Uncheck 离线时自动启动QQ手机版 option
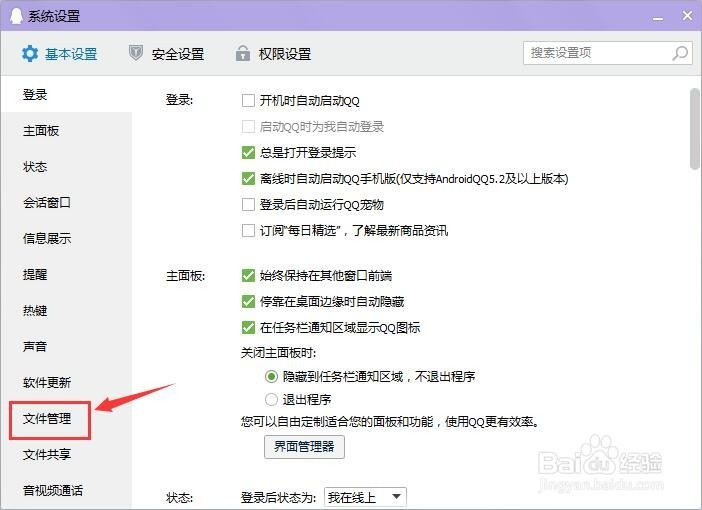Image resolution: width=702 pixels, height=510 pixels. pos(248,179)
